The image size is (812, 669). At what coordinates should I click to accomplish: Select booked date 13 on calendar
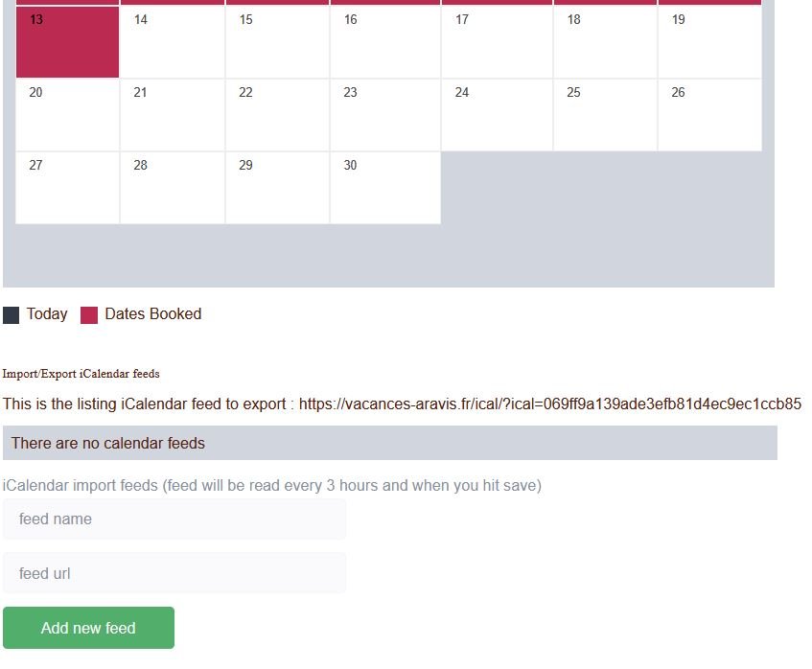67,42
